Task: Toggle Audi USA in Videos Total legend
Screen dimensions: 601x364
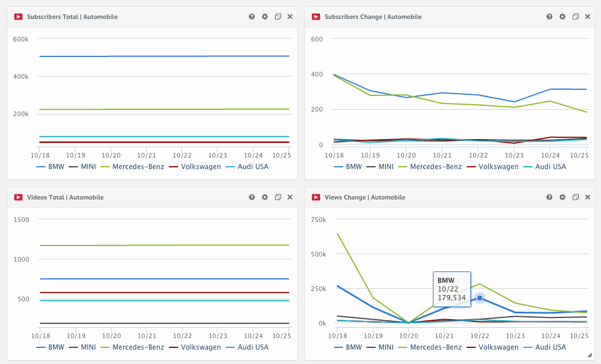Action: point(247,347)
